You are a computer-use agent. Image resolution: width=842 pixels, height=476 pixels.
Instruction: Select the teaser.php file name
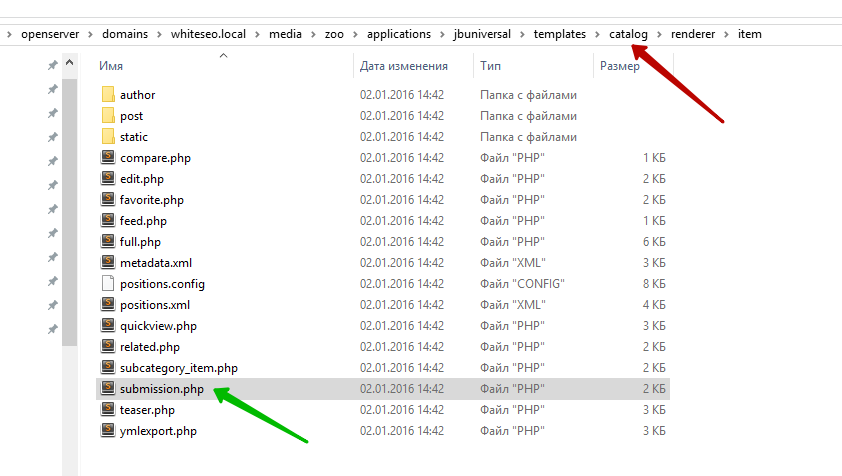click(147, 410)
